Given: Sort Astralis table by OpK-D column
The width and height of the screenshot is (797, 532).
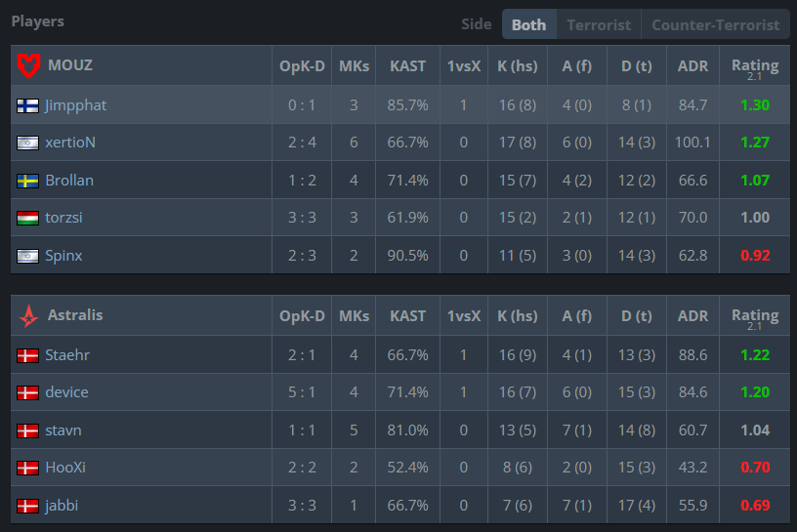Looking at the screenshot, I should pyautogui.click(x=302, y=316).
